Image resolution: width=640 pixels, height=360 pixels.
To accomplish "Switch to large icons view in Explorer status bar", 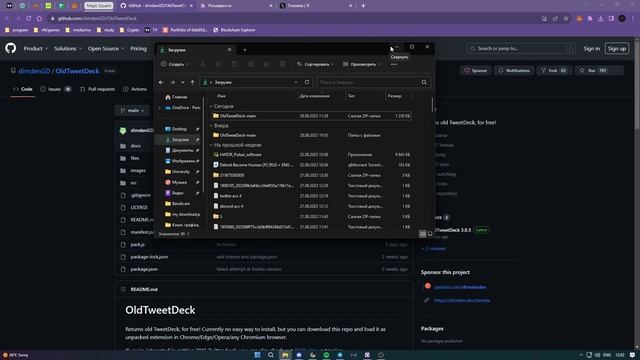I will click(430, 234).
